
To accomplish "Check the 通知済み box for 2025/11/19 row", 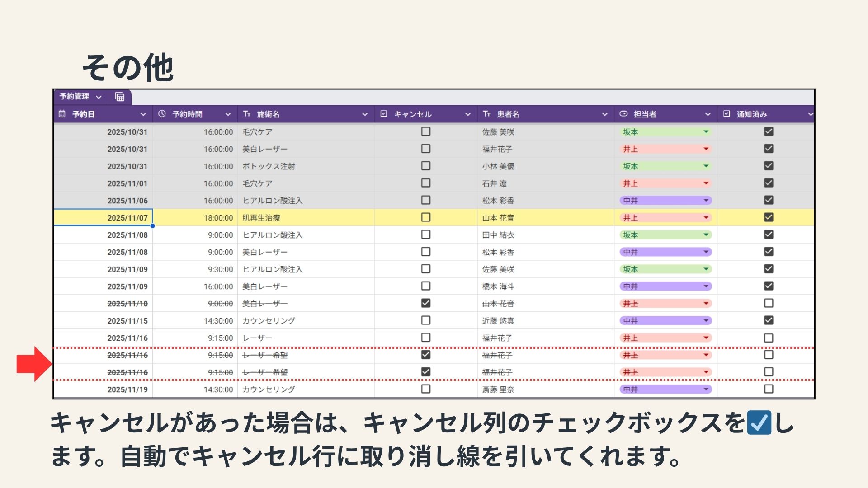I will [769, 389].
